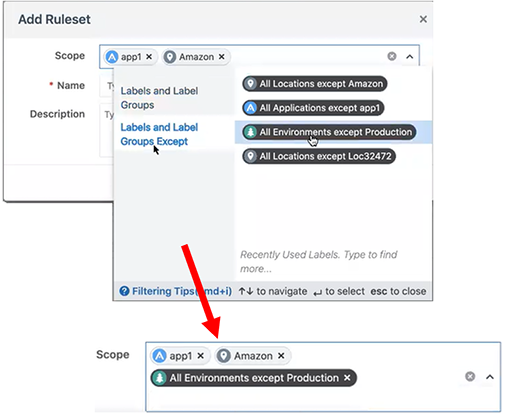Remove the app1 label from top Scope
Viewport: 506px width, 414px height.
pos(149,57)
